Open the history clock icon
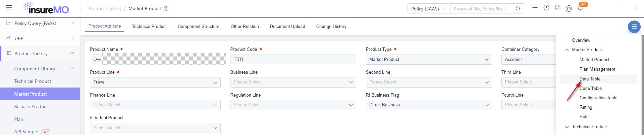 pyautogui.click(x=546, y=8)
